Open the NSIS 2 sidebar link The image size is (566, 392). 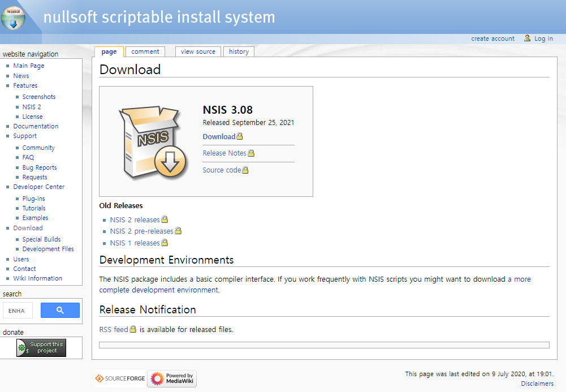[32, 107]
